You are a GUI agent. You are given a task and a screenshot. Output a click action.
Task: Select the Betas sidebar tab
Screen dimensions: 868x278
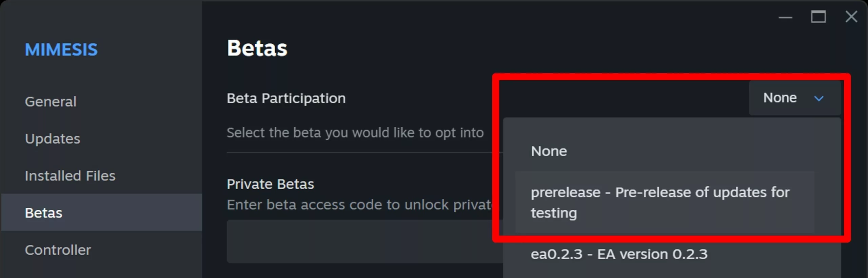(x=44, y=213)
